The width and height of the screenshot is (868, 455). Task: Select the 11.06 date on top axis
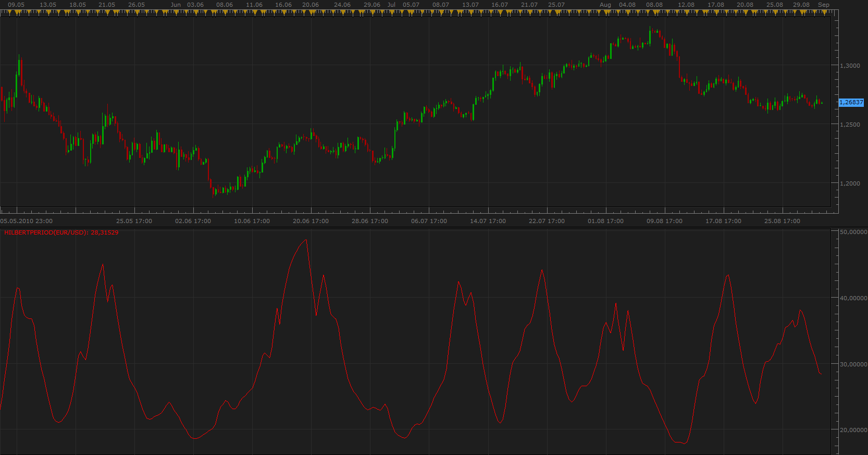tap(254, 5)
